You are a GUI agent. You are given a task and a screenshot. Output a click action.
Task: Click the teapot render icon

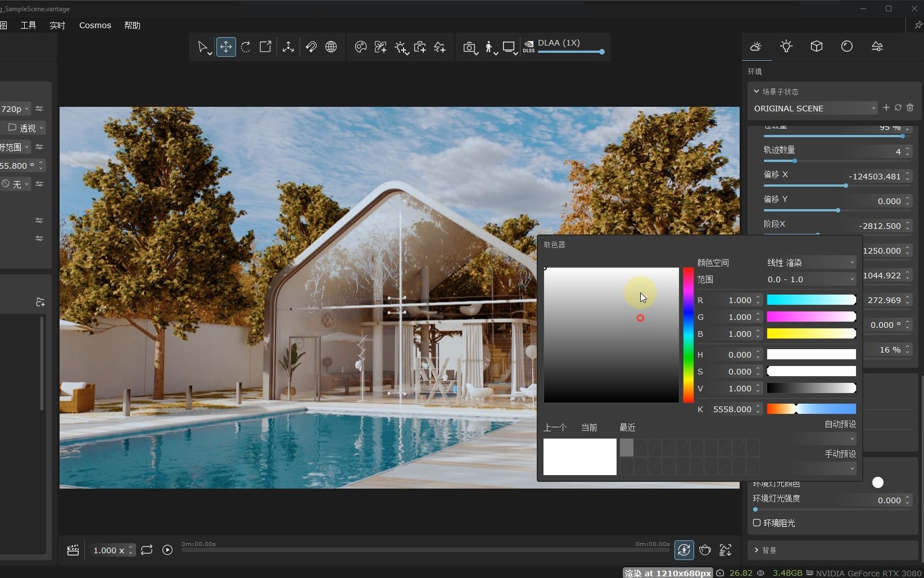[x=705, y=550]
